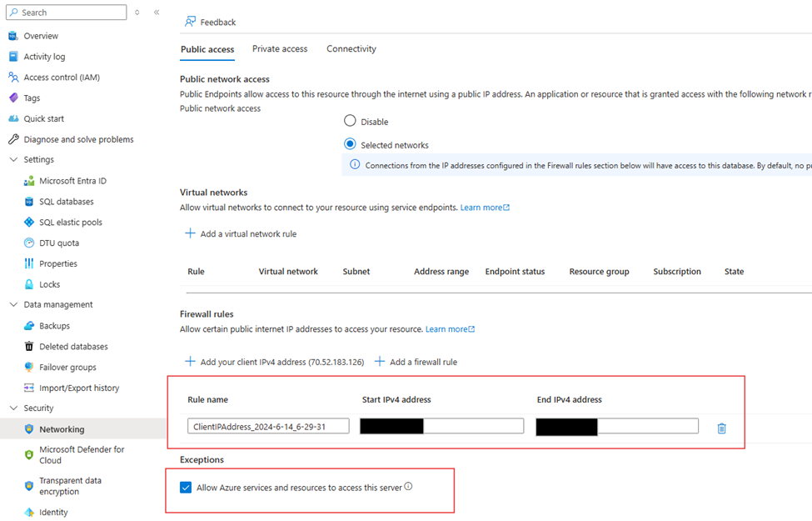
Task: Switch to the Public access tab
Action: pyautogui.click(x=207, y=49)
